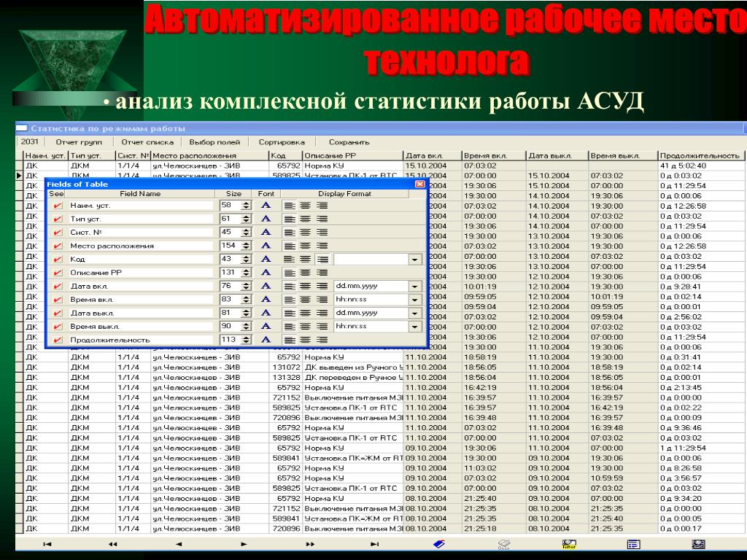Jump to first record in navigator bar
Image resolution: width=747 pixels, height=560 pixels.
[x=47, y=544]
